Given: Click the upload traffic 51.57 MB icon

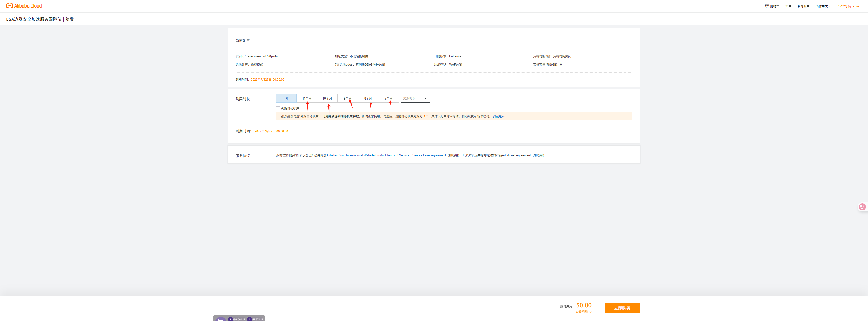Looking at the screenshot, I should (250, 319).
